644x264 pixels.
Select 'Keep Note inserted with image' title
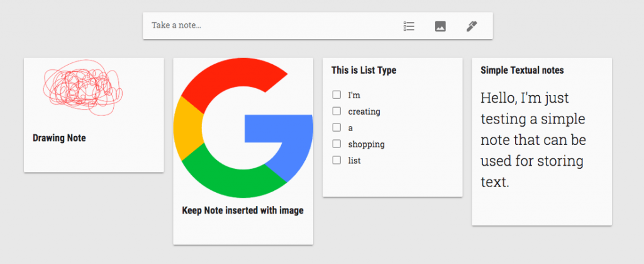[x=243, y=210]
